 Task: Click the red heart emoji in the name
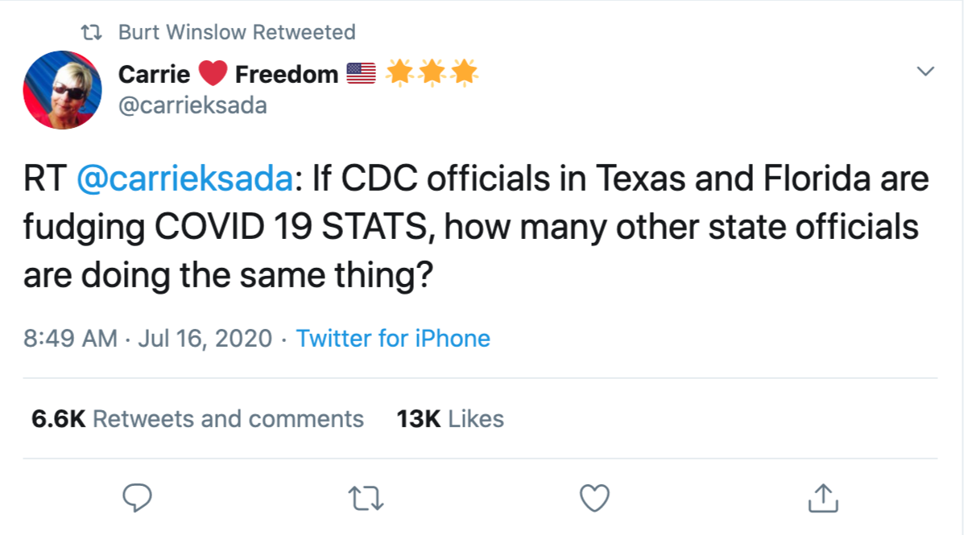click(x=213, y=75)
